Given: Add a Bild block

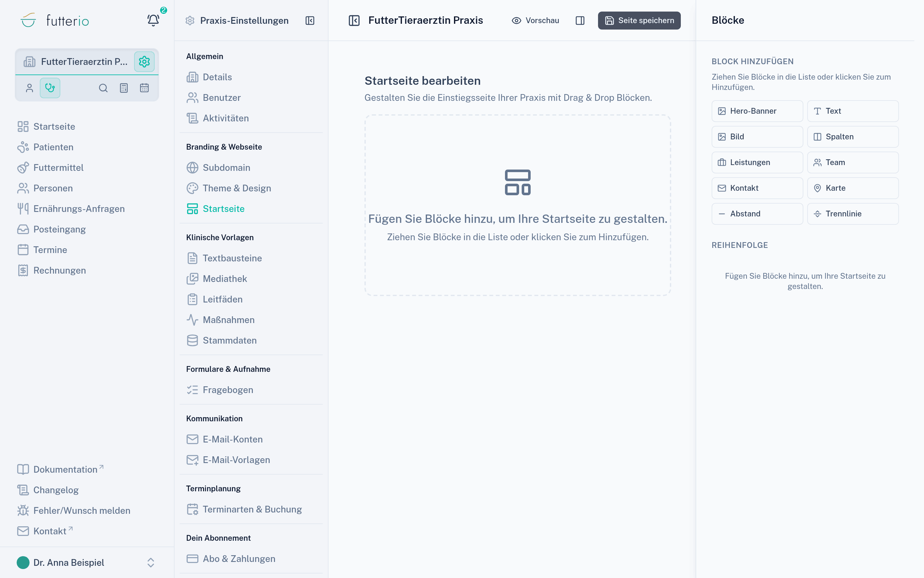Looking at the screenshot, I should (757, 137).
